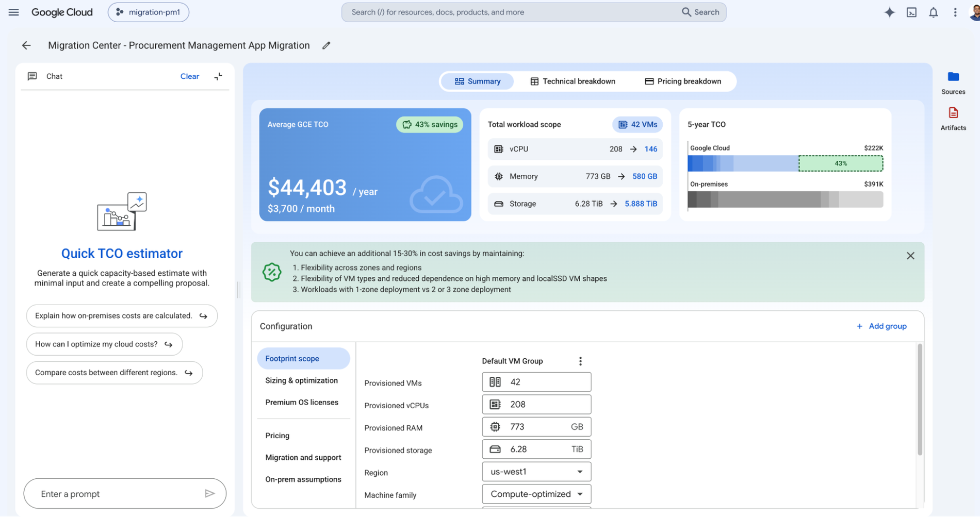Click the Chat panel message icon
This screenshot has width=980, height=517.
click(32, 76)
